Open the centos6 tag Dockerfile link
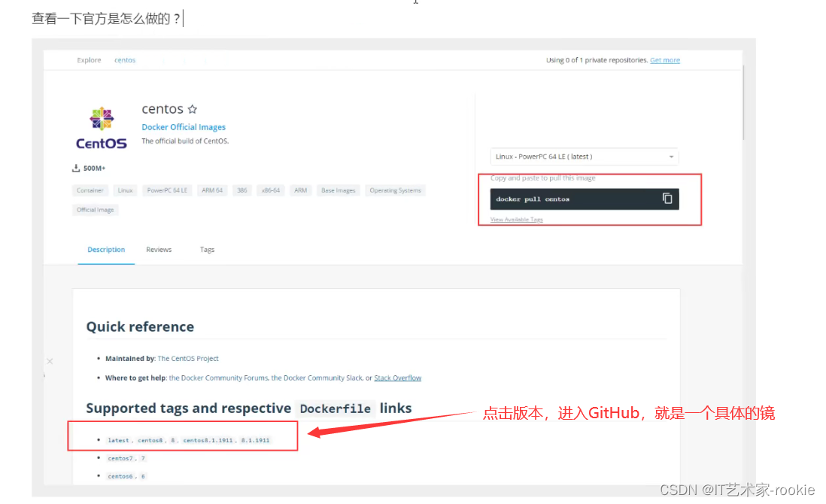This screenshot has height=504, width=826. tap(120, 476)
